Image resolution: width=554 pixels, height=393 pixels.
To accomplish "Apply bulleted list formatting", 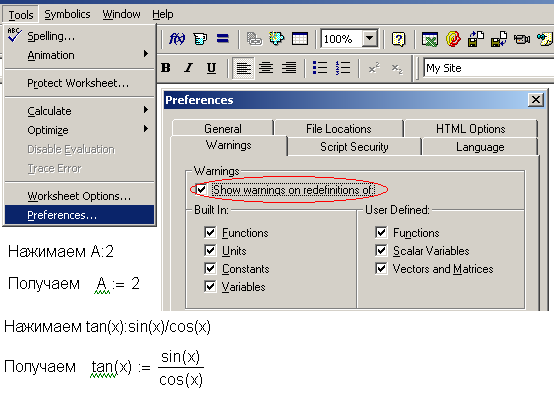I will pos(320,68).
